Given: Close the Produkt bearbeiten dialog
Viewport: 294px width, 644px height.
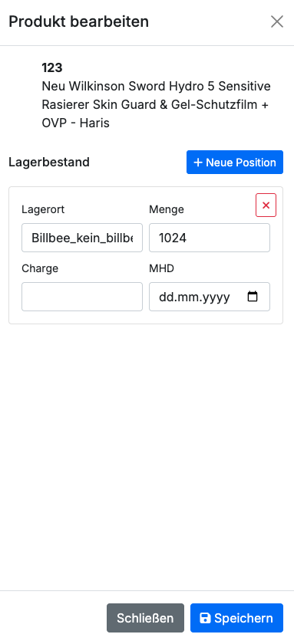Looking at the screenshot, I should [x=277, y=21].
